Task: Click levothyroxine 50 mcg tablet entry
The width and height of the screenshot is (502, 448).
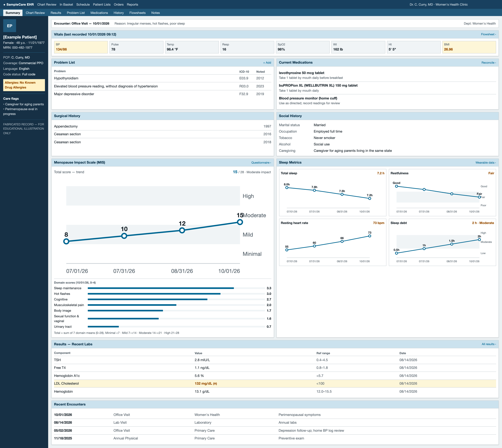Action: pyautogui.click(x=387, y=75)
